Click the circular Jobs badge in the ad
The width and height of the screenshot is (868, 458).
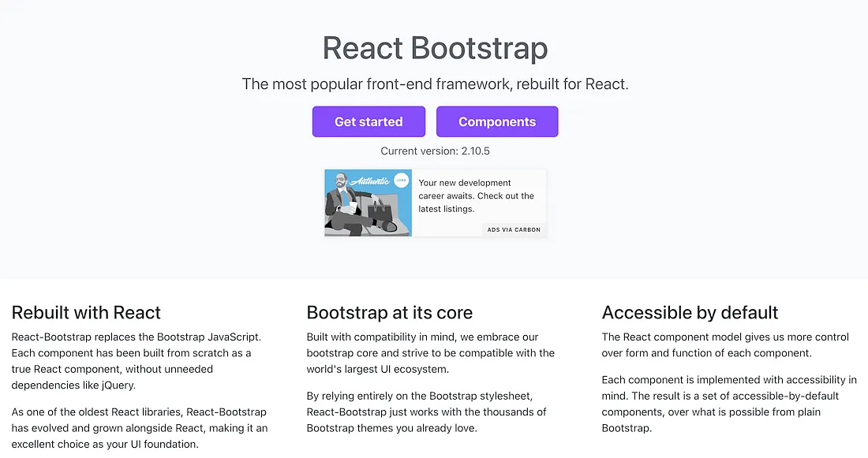[x=401, y=181]
